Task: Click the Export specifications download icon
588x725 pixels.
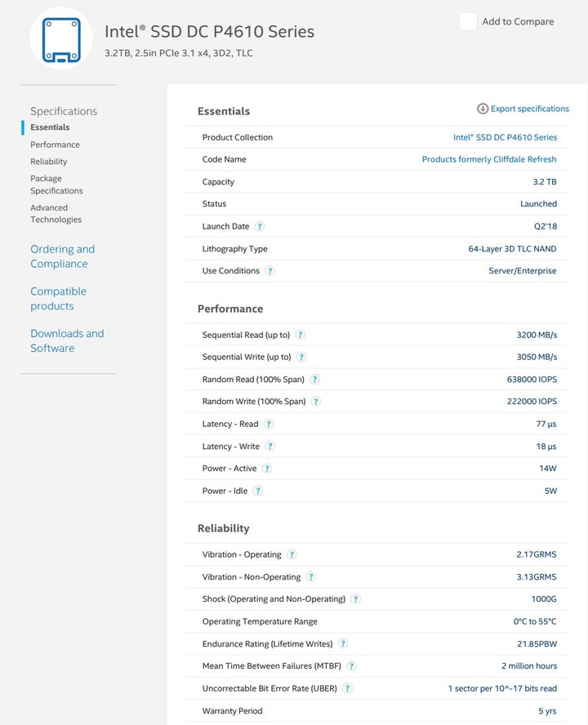Action: (x=483, y=109)
